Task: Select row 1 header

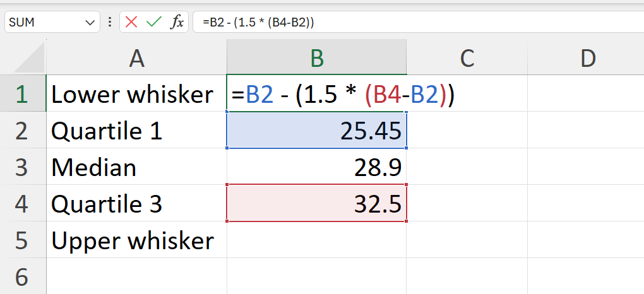Action: pos(23,93)
